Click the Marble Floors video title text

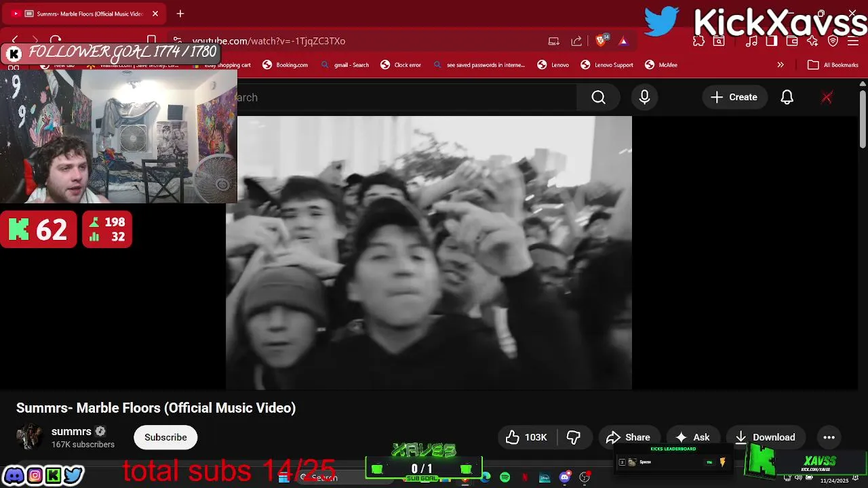(x=156, y=408)
